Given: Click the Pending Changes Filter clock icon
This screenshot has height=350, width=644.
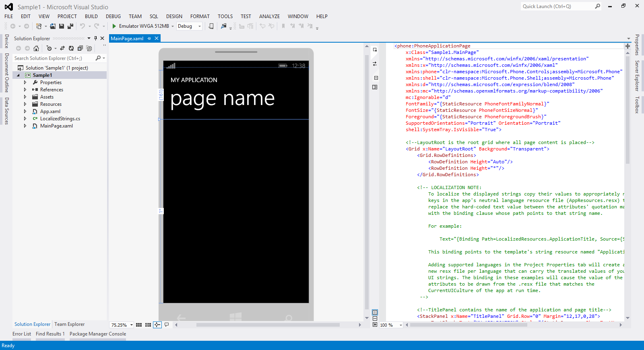Looking at the screenshot, I should click(49, 48).
